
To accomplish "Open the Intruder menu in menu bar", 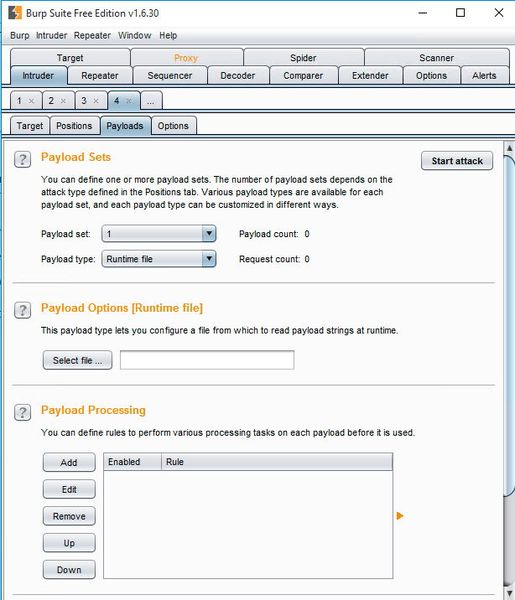I will (51, 36).
